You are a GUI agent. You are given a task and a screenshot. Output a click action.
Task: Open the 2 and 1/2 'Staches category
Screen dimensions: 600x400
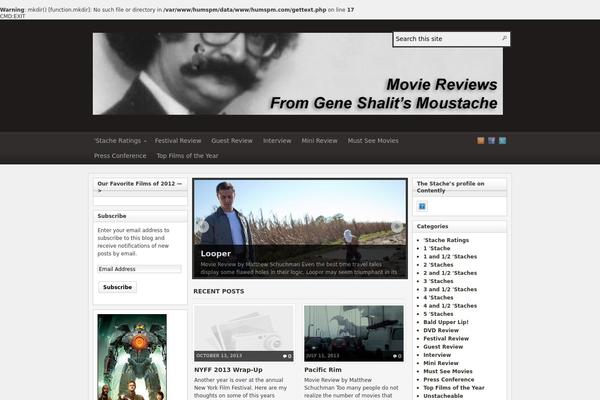[x=450, y=273]
